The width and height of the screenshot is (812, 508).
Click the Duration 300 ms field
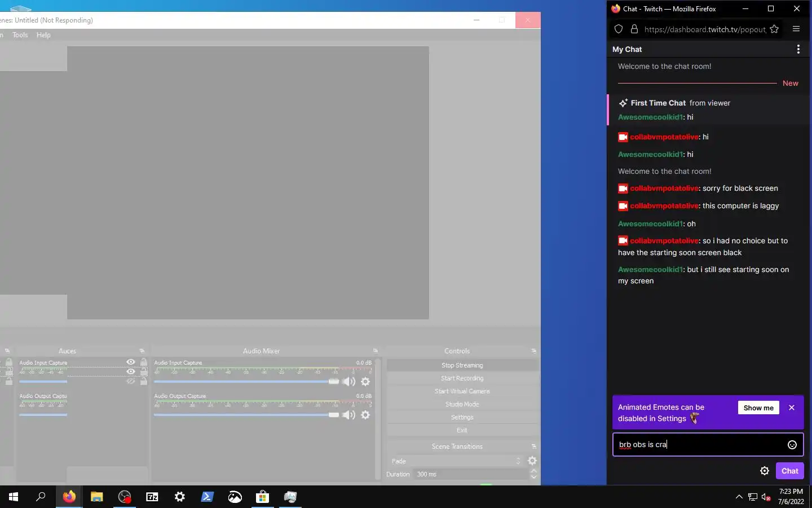471,474
